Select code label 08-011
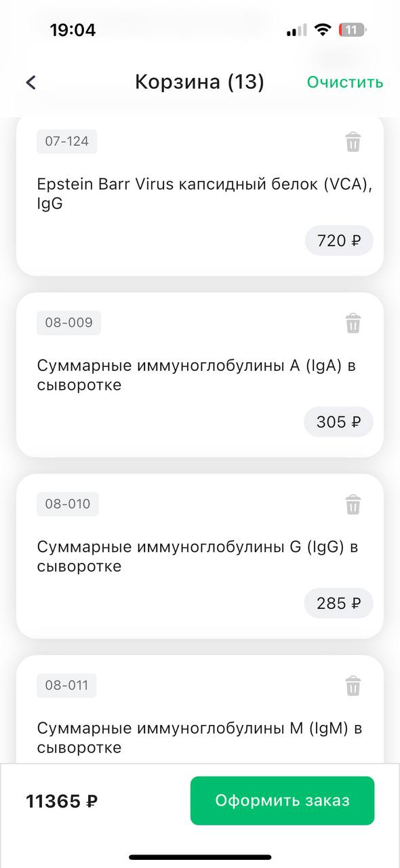 66,686
